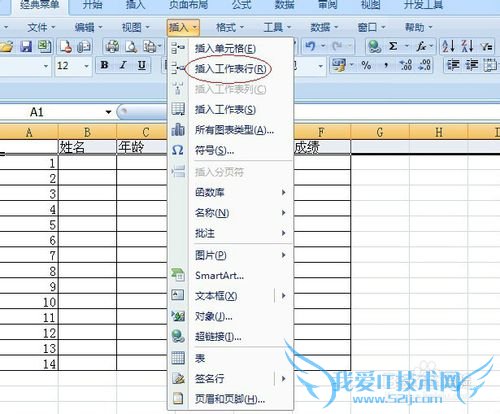Expand the 批注 submenu

click(x=231, y=233)
